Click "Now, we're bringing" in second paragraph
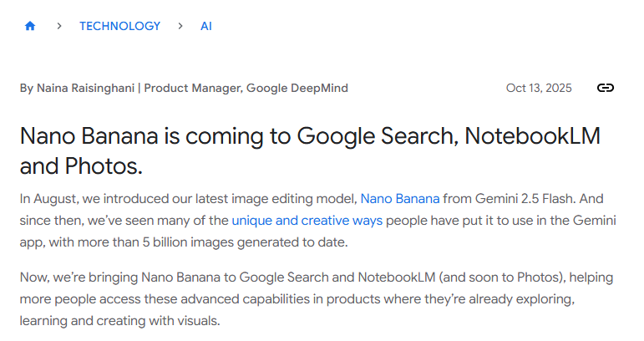 79,277
